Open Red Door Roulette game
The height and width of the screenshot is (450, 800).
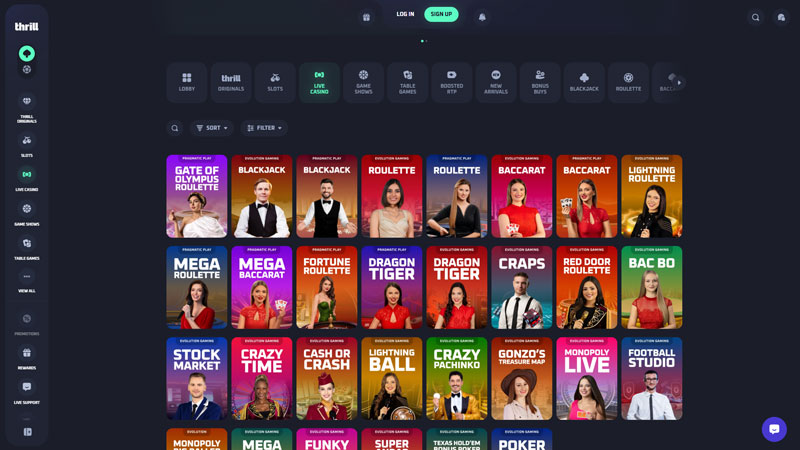[587, 288]
